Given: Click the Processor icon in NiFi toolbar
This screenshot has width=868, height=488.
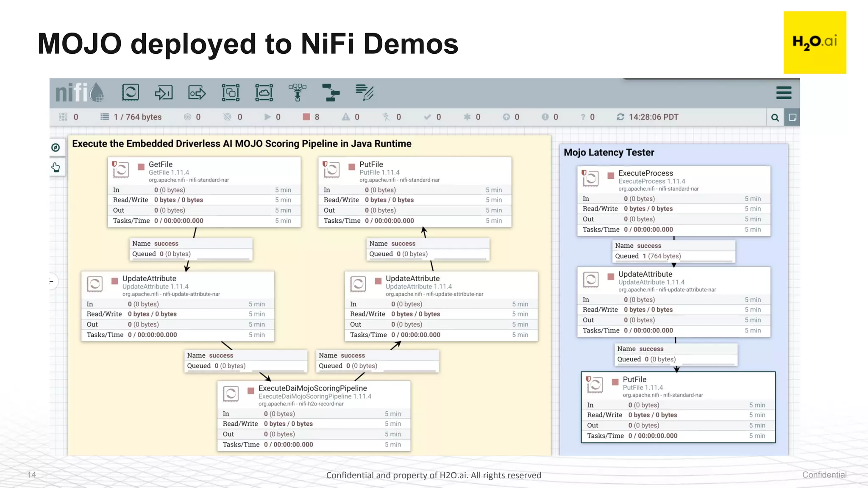Looking at the screenshot, I should (130, 92).
